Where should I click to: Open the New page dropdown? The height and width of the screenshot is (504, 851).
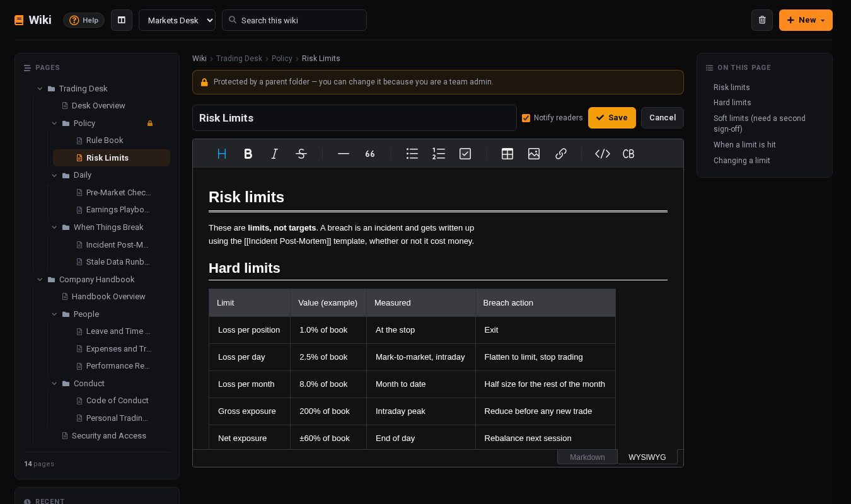pos(806,20)
